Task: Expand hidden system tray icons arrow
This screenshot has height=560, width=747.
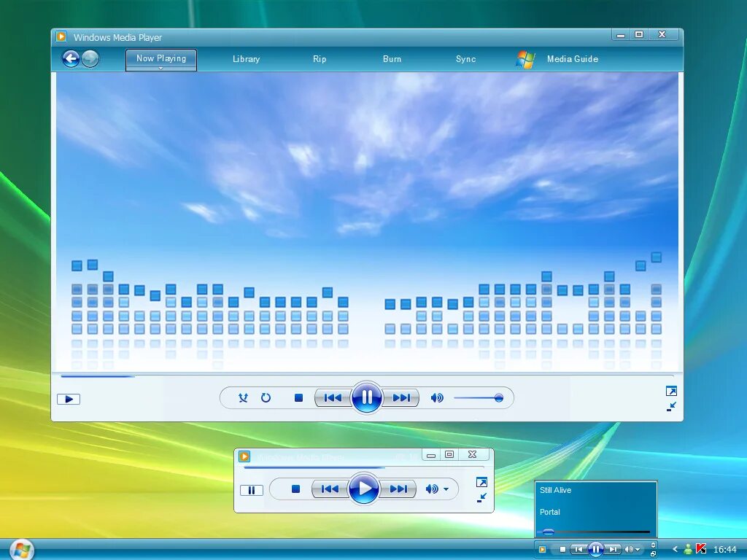Action: (x=675, y=549)
